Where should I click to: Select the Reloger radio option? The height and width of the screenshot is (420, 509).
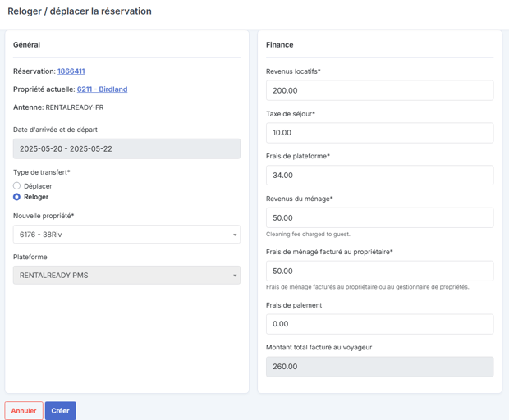pyautogui.click(x=16, y=197)
